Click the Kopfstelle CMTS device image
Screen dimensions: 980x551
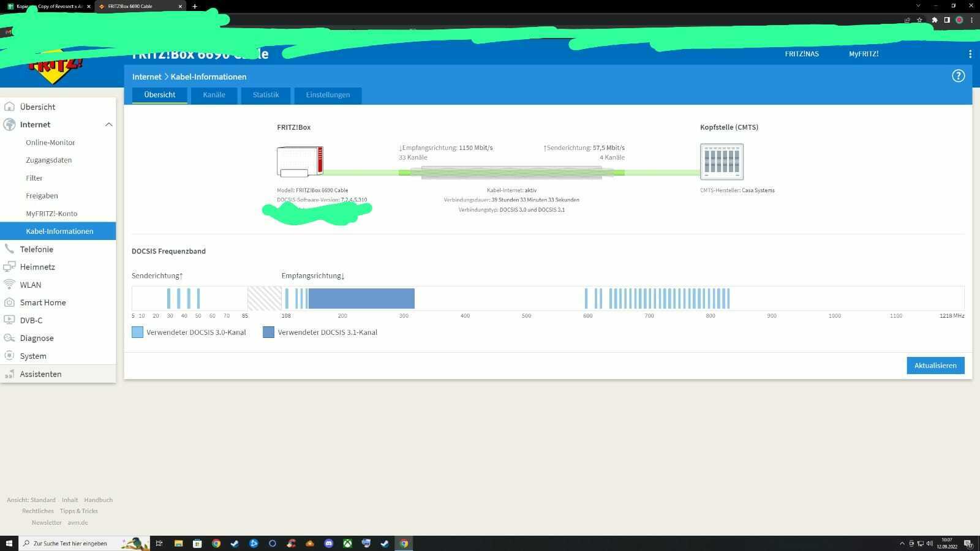tap(722, 162)
